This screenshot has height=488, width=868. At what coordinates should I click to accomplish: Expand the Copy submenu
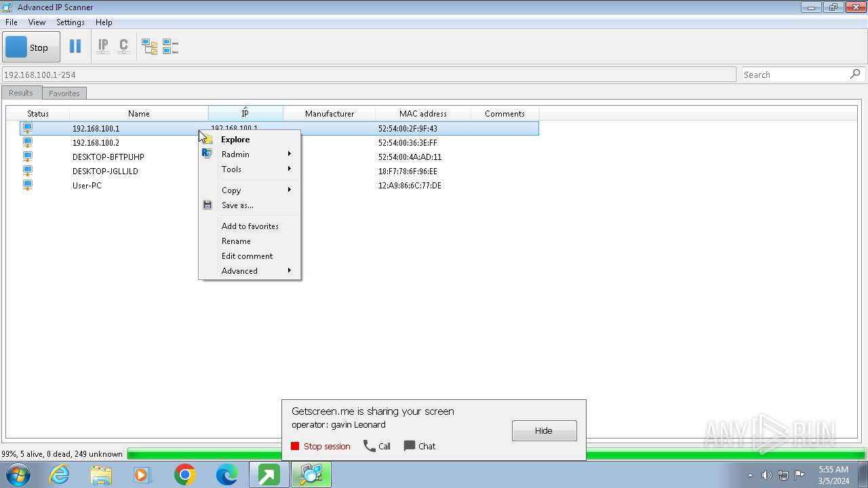(x=250, y=190)
